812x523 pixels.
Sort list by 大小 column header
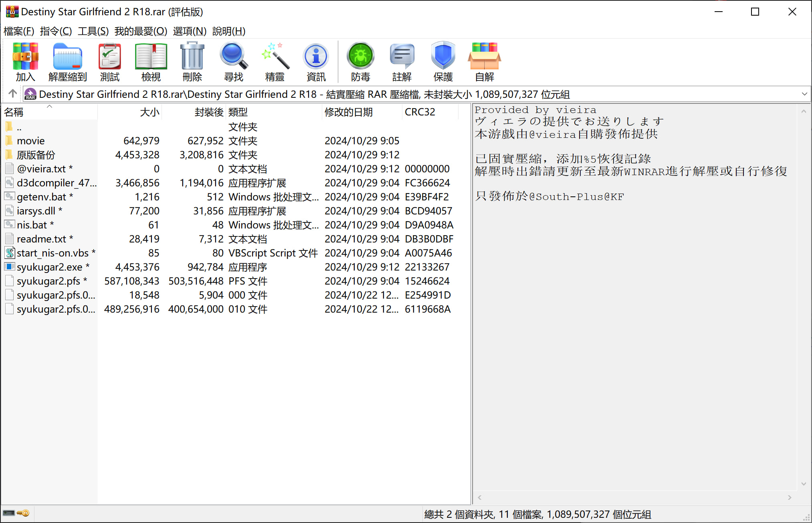click(149, 112)
